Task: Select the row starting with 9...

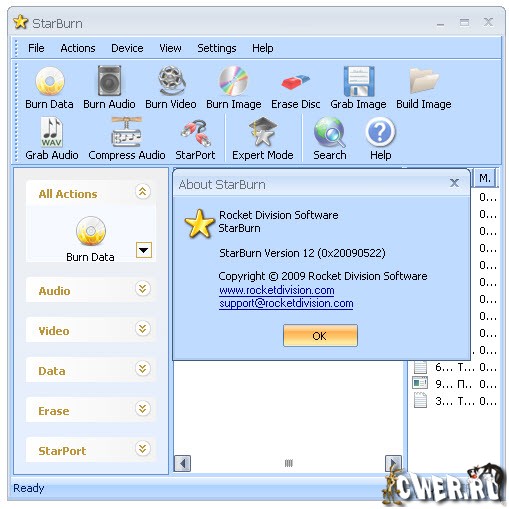Action: point(454,384)
